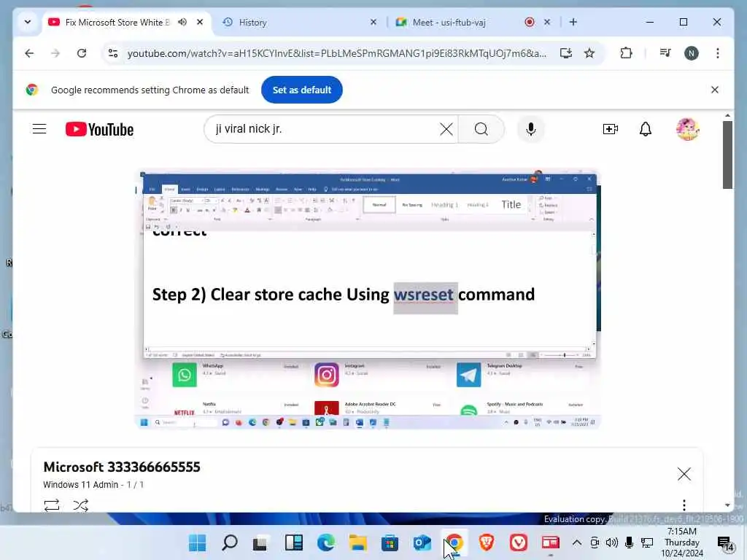Screen dimensions: 747x560
Task: Bookmark this page with the star
Action: click(589, 53)
